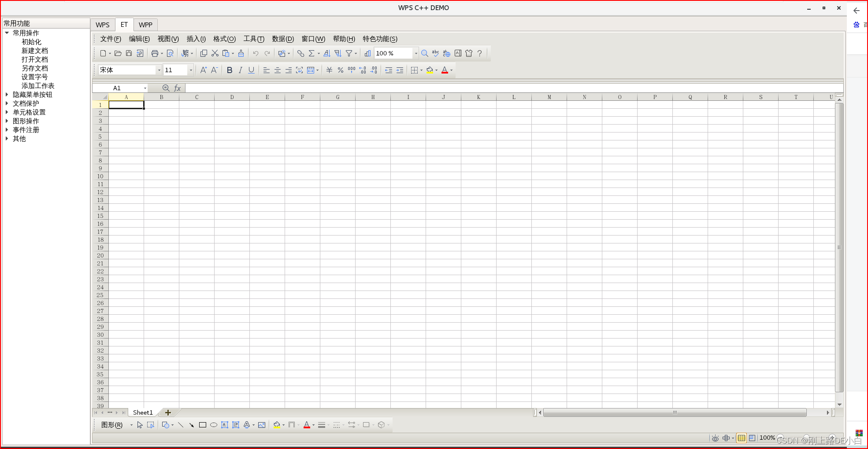Increase font size with the A+ icon
The width and height of the screenshot is (868, 449).
click(203, 70)
